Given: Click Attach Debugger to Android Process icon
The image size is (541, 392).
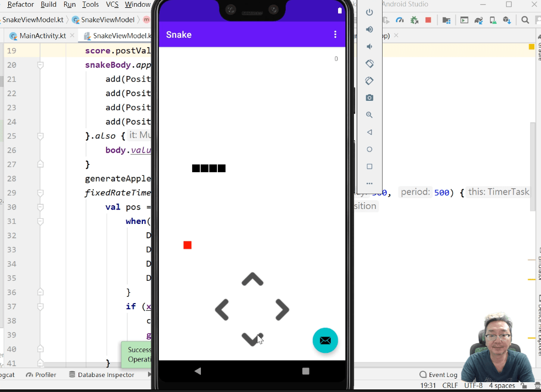Looking at the screenshot, I should click(x=414, y=20).
